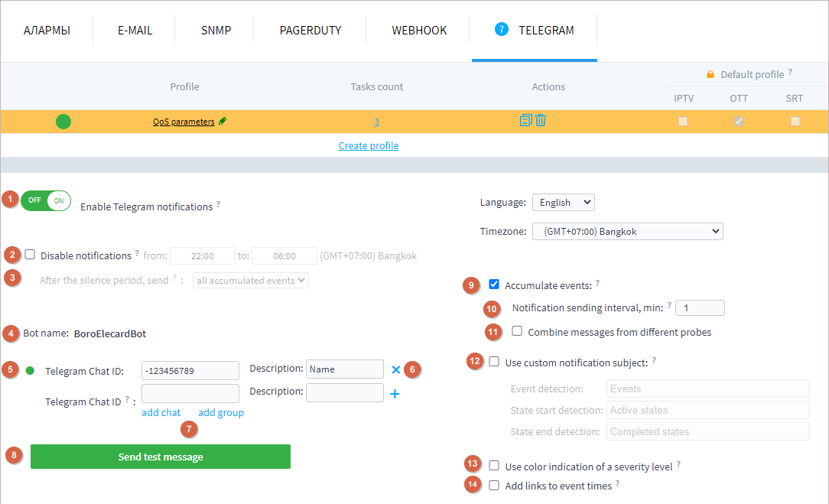829x504 pixels.
Task: Click the pencil edit icon beside QoS parameters
Action: (223, 121)
